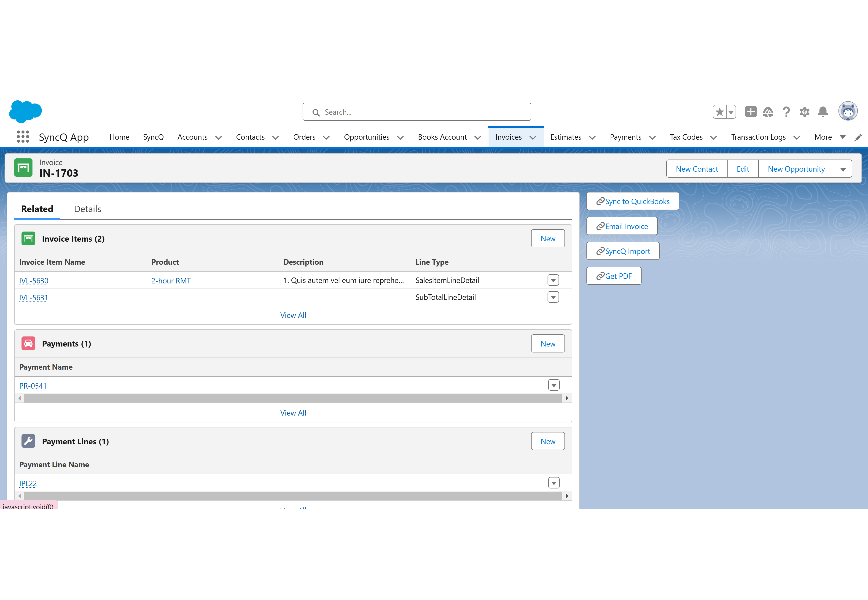Show actions menu for PR-0541 row
Viewport: 868px width, 600px height.
pos(554,385)
